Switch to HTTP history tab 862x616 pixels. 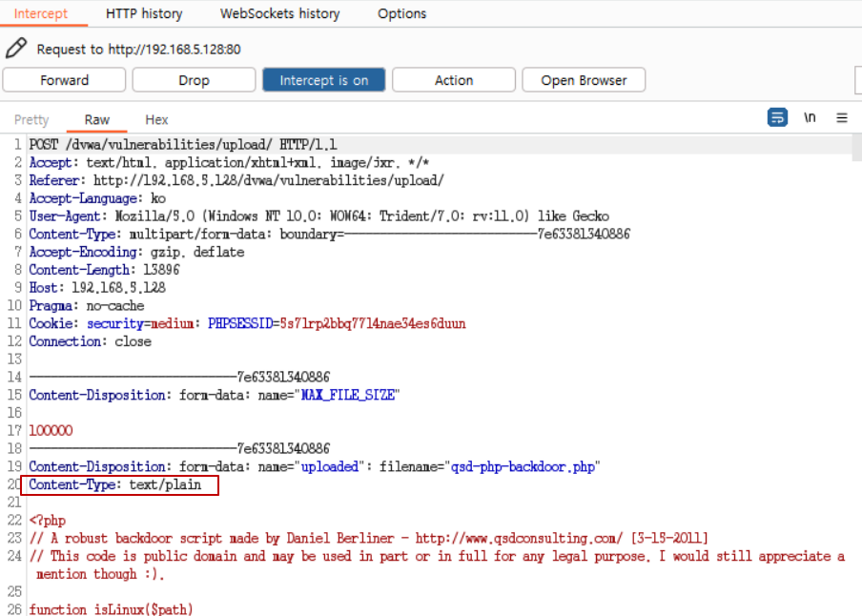[x=144, y=13]
